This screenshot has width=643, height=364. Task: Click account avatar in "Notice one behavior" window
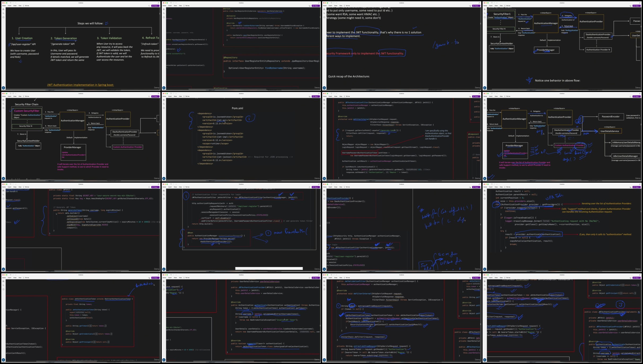pos(485,88)
